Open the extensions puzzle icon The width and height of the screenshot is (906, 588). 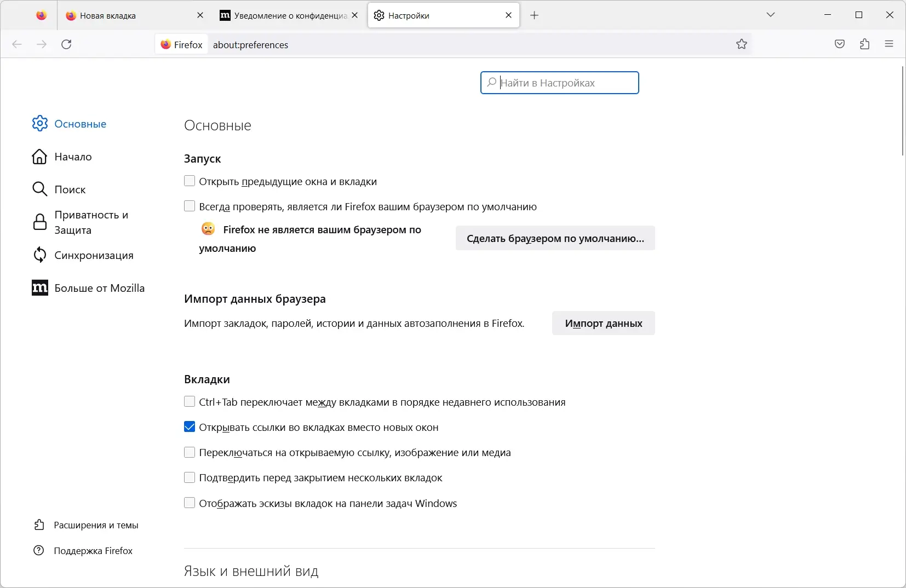point(865,44)
